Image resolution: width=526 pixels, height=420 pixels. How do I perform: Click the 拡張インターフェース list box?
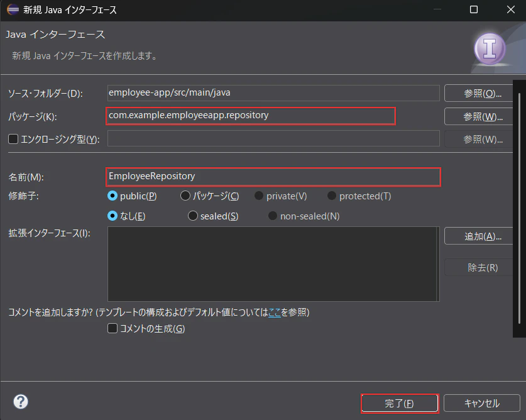pos(273,264)
